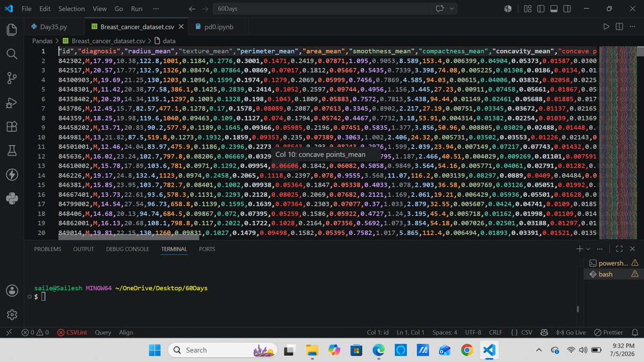Show more menu items via ellipsis
644x362 pixels.
pyautogui.click(x=156, y=9)
